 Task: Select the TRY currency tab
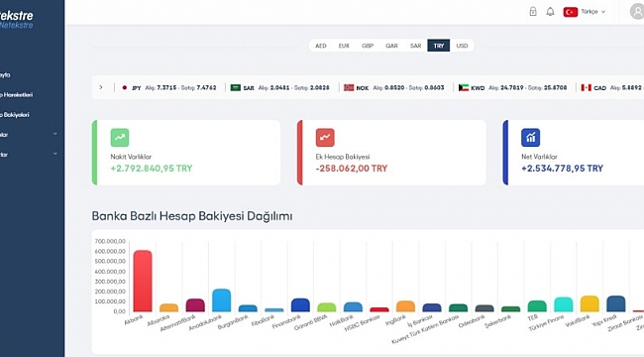tap(439, 46)
